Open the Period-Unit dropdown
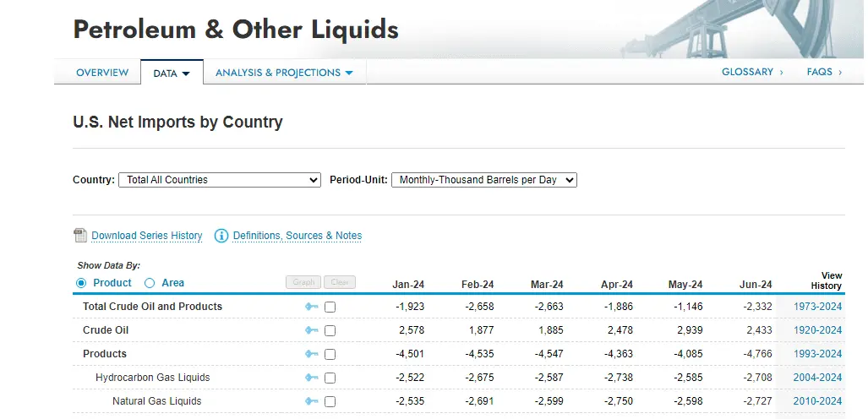868x419 pixels. (x=483, y=180)
